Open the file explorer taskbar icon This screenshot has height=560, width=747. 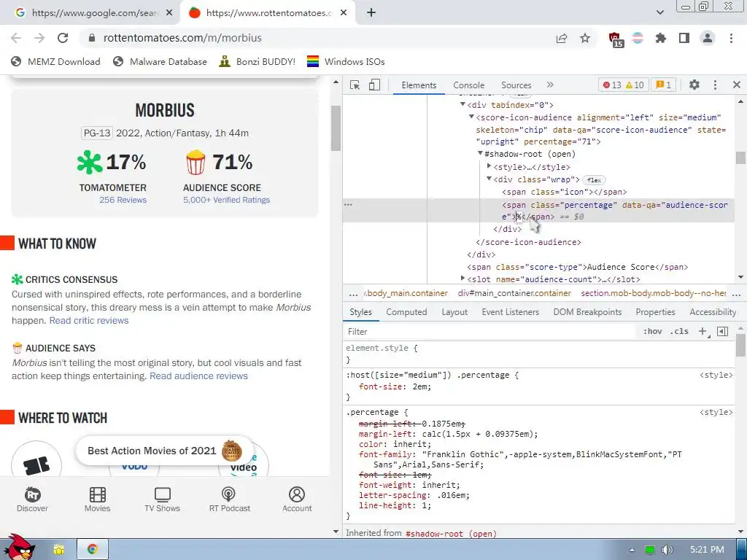click(58, 550)
